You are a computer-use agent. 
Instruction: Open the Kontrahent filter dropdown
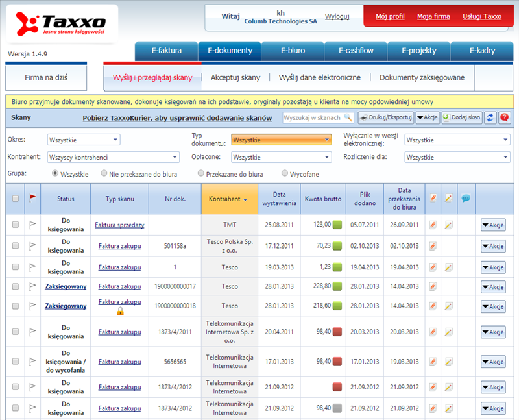click(114, 157)
